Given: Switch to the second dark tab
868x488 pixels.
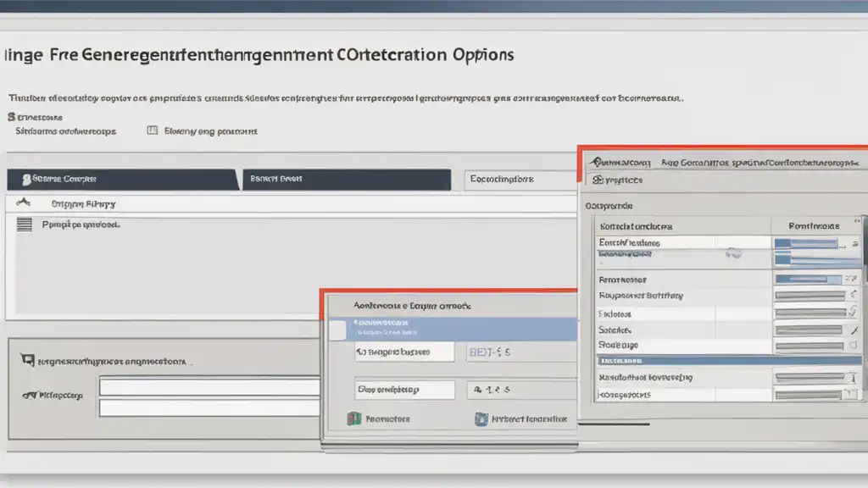Looking at the screenshot, I should [x=346, y=180].
